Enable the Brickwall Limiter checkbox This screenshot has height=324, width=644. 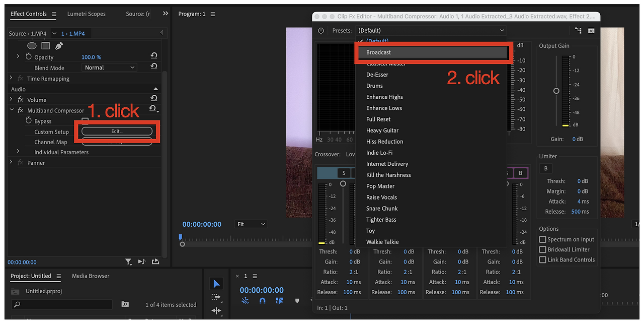543,249
